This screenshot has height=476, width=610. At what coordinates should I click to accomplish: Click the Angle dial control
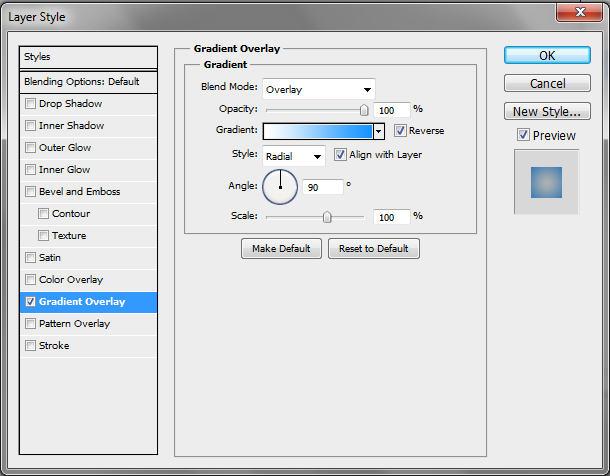click(281, 186)
